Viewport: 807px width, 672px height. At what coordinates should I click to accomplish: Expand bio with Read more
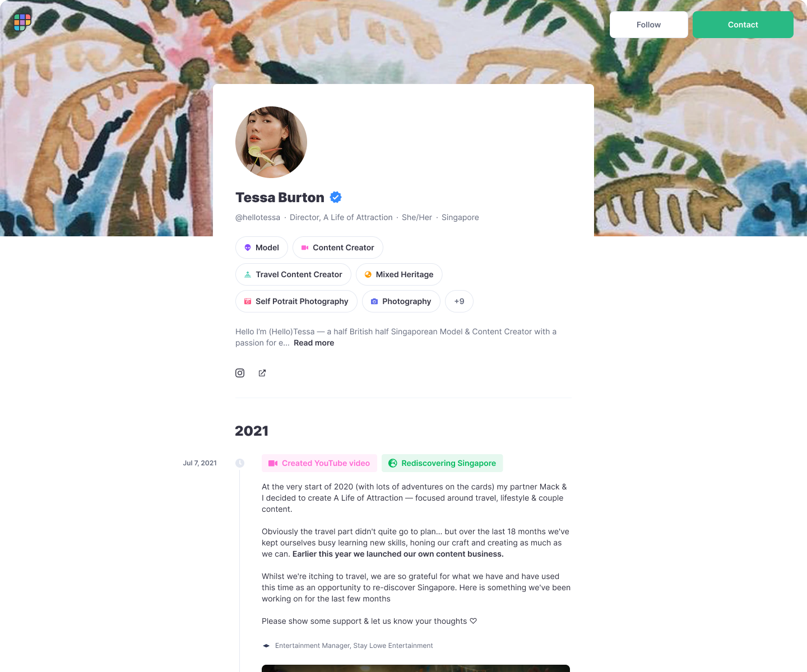coord(314,343)
